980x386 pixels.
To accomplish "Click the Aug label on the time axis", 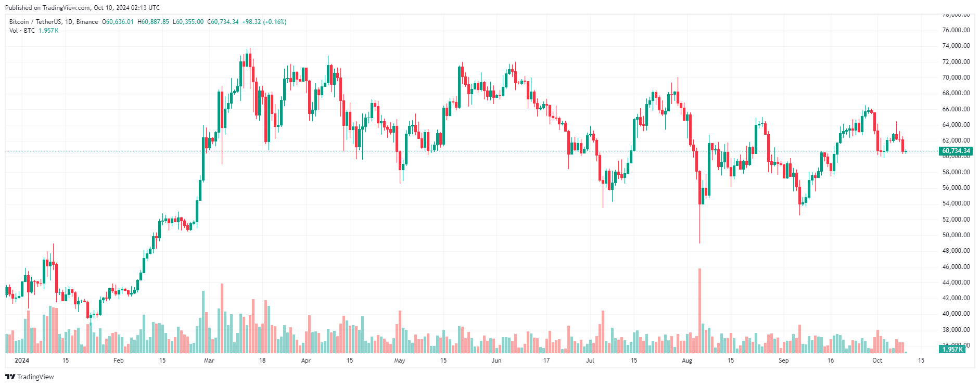I will [687, 361].
